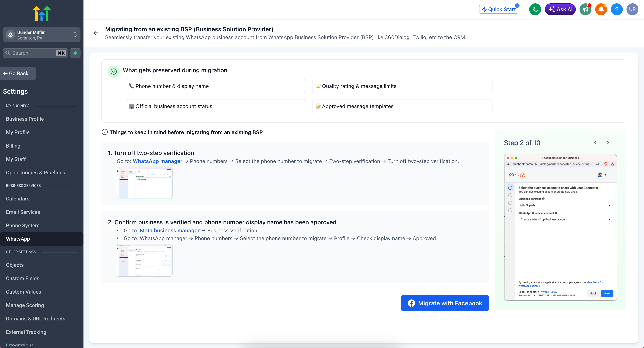Open the megaphone announcements icon
The height and width of the screenshot is (348, 644).
(x=585, y=10)
